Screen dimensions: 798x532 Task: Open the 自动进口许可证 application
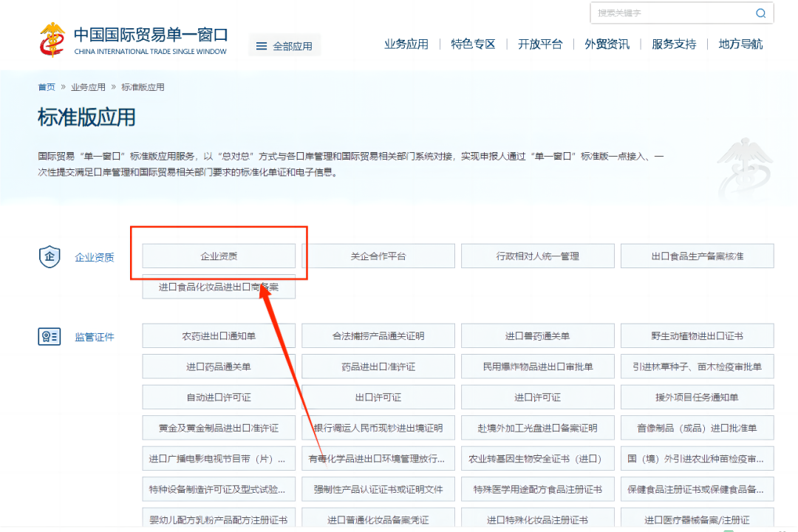pyautogui.click(x=219, y=397)
